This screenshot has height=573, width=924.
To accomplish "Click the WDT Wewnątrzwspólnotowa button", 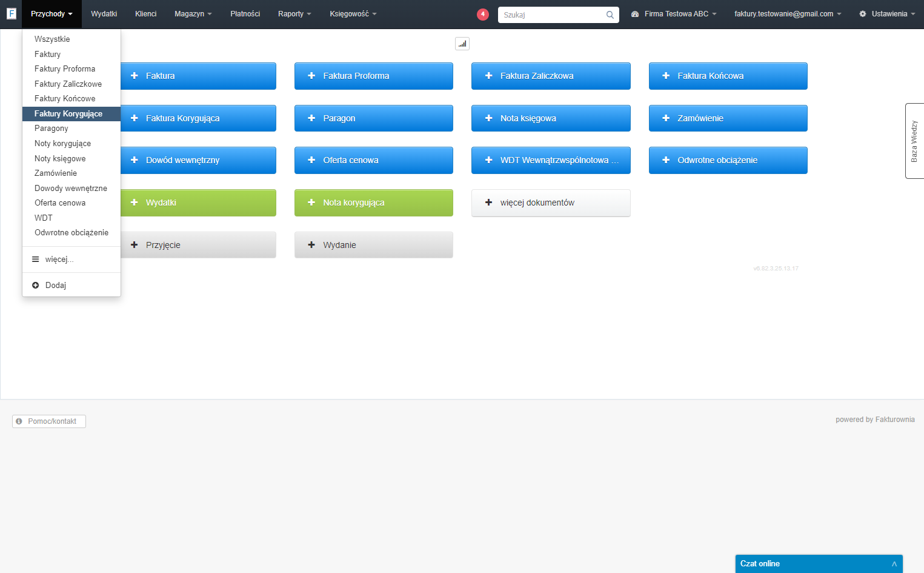I will point(551,160).
